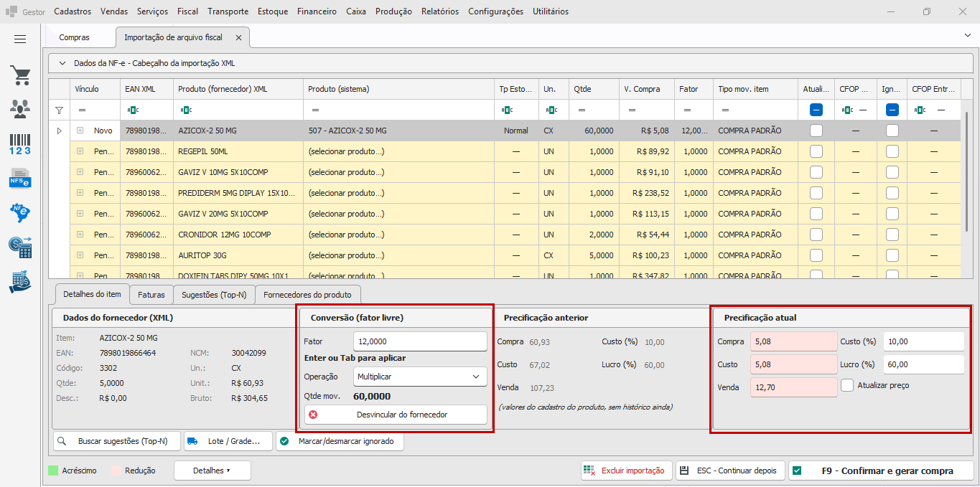Toggle the Atuali... column filter checkbox
Image resolution: width=980 pixels, height=487 pixels.
click(816, 110)
